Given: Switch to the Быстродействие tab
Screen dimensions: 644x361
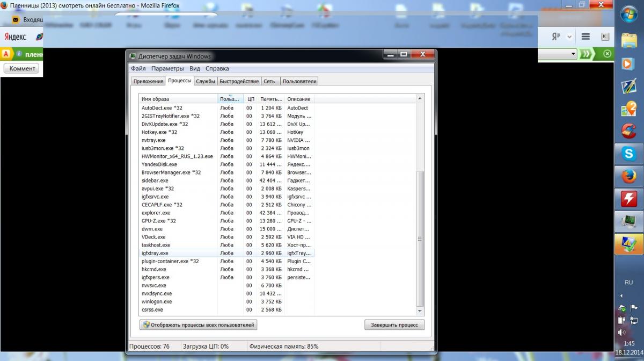Looking at the screenshot, I should (x=239, y=81).
